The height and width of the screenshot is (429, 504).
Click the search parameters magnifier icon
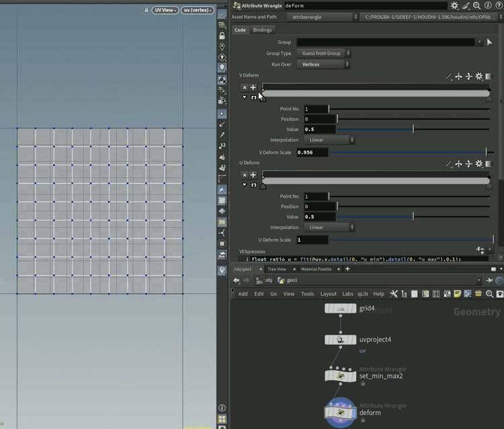pyautogui.click(x=476, y=5)
